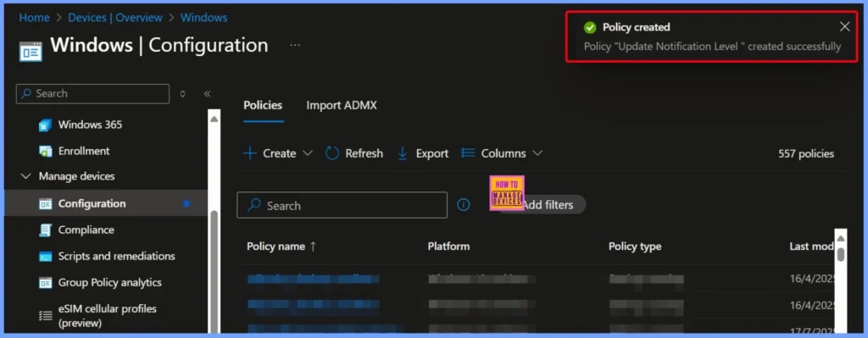Viewport: 868px width, 338px height.
Task: Click the search info icon
Action: tap(464, 205)
